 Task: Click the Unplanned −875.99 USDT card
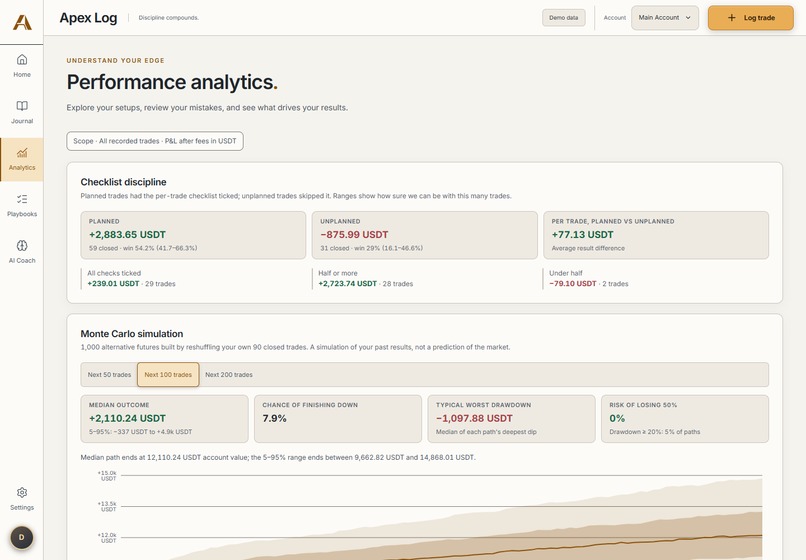[425, 235]
